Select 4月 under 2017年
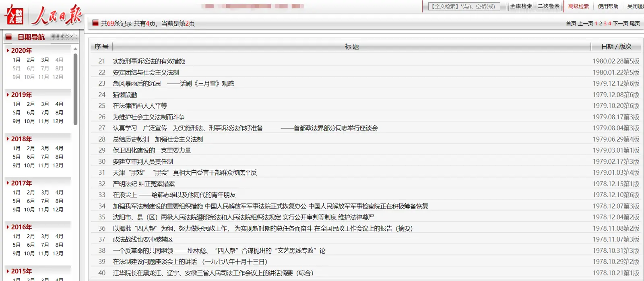 (59, 192)
